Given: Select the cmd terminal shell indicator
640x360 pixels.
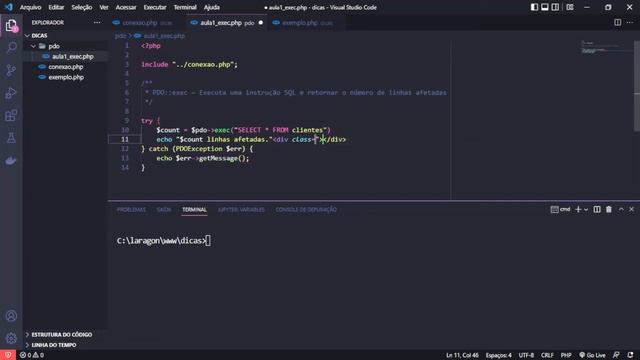Looking at the screenshot, I should coord(560,209).
